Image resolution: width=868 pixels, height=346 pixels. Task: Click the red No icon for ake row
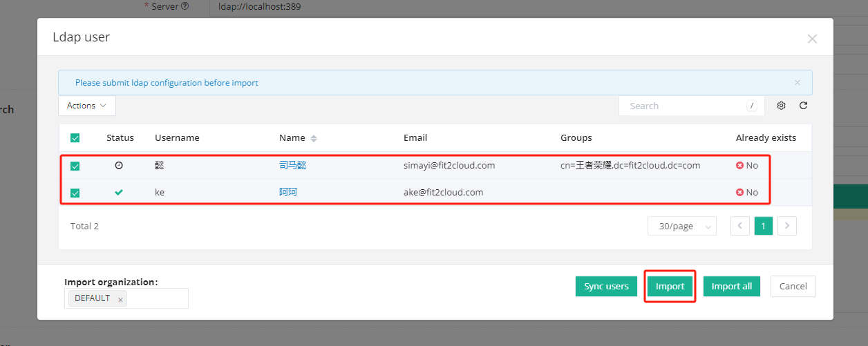[739, 193]
